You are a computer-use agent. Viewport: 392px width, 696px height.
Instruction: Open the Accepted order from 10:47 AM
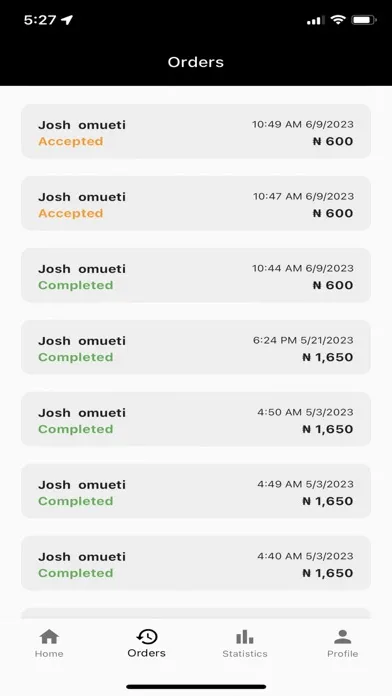[x=196, y=203]
